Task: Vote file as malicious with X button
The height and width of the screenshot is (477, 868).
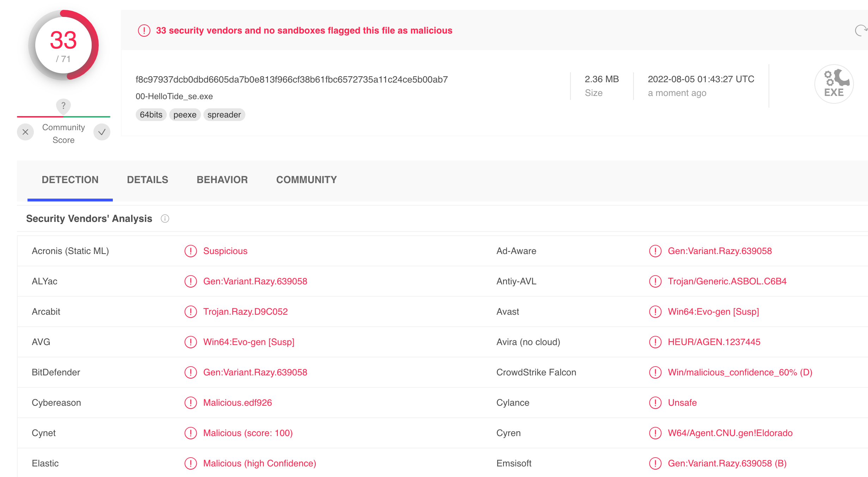Action: (x=25, y=132)
